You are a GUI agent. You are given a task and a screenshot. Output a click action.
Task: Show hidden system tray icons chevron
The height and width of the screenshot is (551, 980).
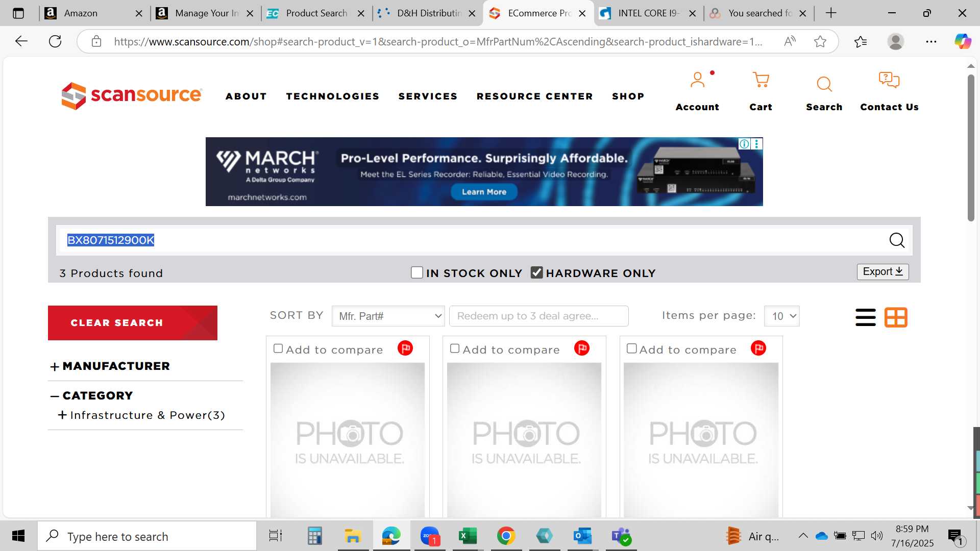(803, 536)
